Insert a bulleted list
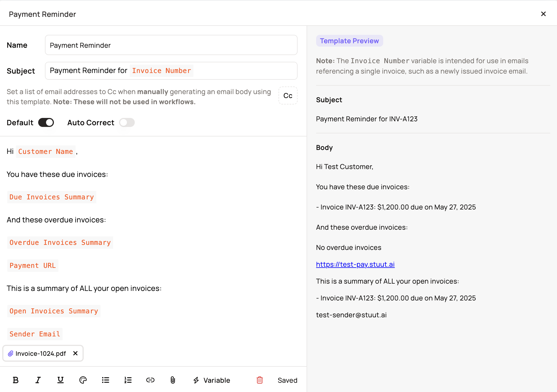Viewport: 557px width, 392px height. (106, 380)
